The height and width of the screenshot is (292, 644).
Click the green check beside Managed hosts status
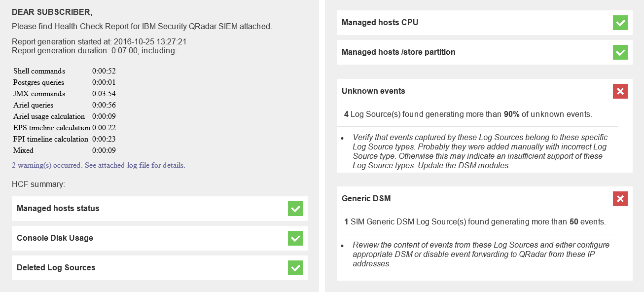pyautogui.click(x=295, y=209)
